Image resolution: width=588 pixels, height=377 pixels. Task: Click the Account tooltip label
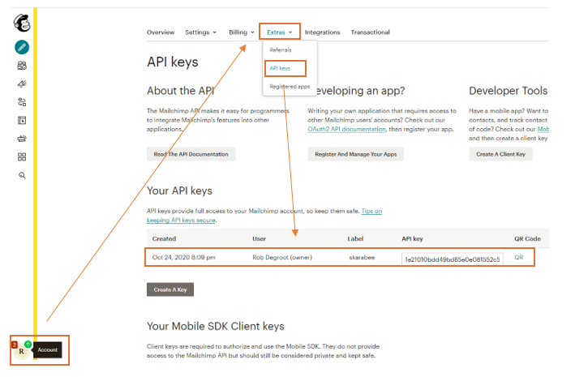(48, 350)
